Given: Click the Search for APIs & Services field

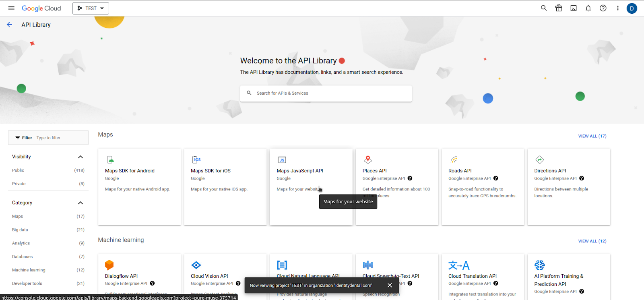Looking at the screenshot, I should (x=326, y=93).
